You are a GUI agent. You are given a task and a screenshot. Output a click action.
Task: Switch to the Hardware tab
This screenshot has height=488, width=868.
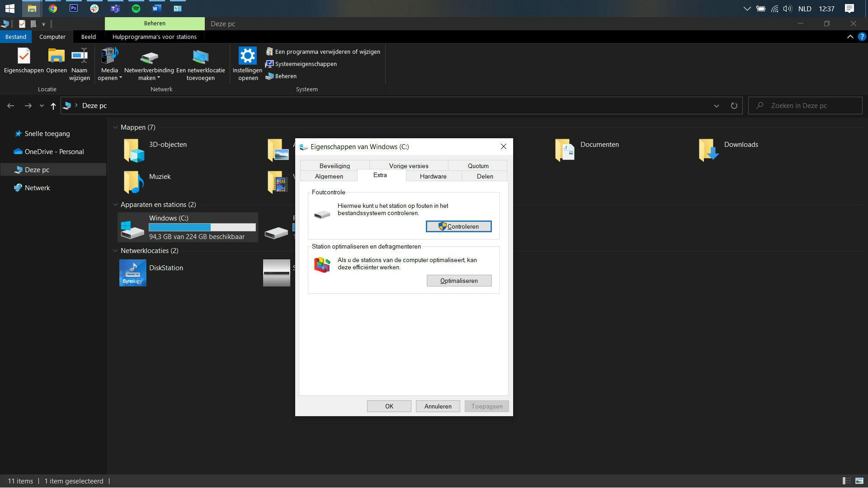tap(433, 176)
